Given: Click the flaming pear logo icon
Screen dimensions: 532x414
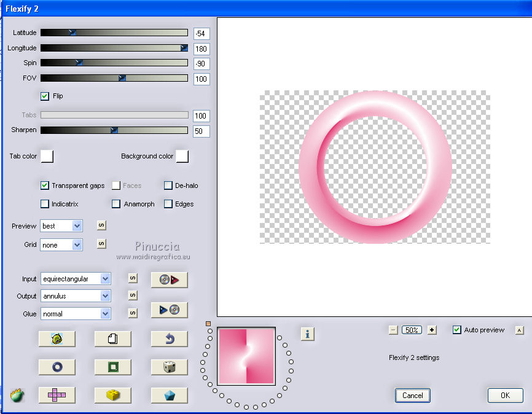Looking at the screenshot, I should (17, 395).
